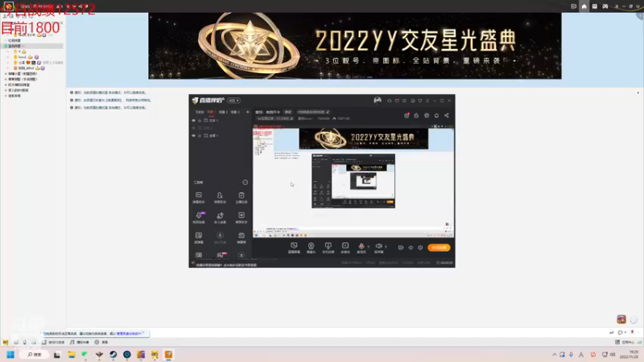Click the gift box icon with the red dot
The image size is (644, 362).
point(407,116)
